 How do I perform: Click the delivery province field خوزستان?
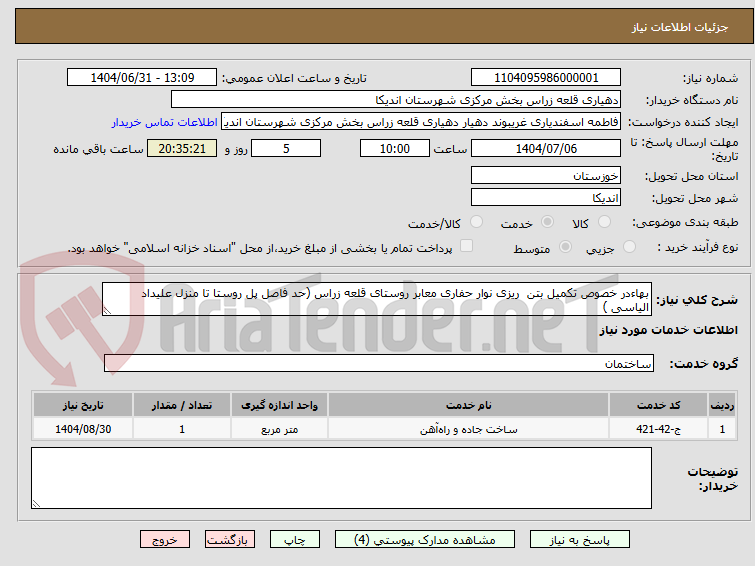(546, 176)
